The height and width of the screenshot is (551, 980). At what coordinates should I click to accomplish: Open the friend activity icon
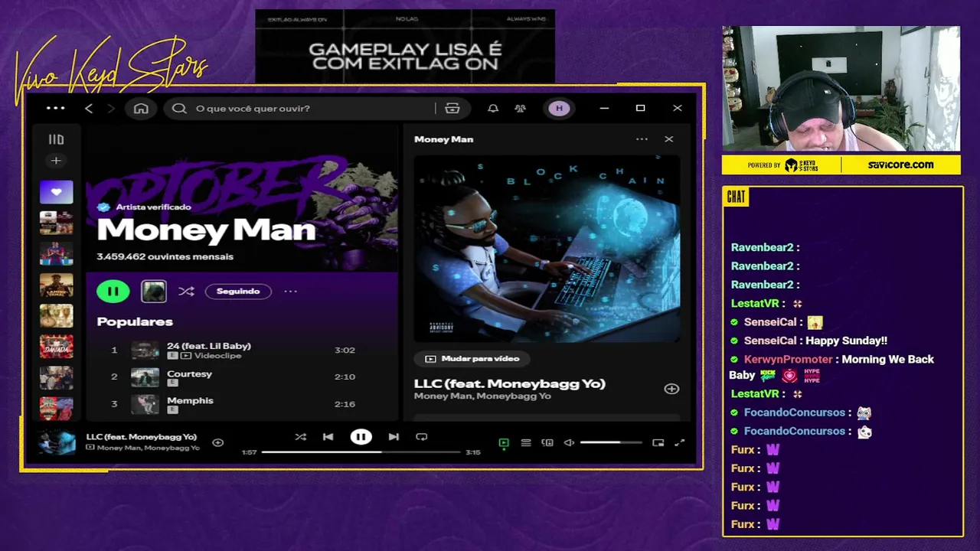521,108
